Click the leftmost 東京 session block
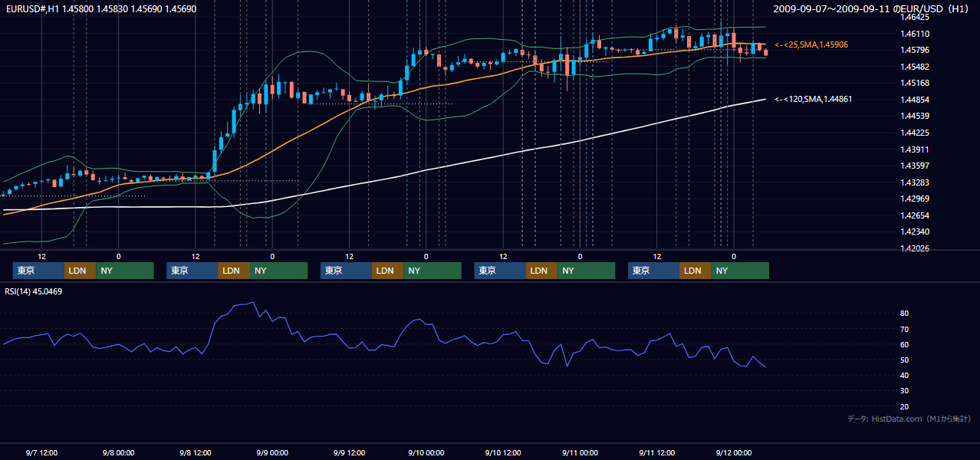The height and width of the screenshot is (460, 980). (x=38, y=271)
